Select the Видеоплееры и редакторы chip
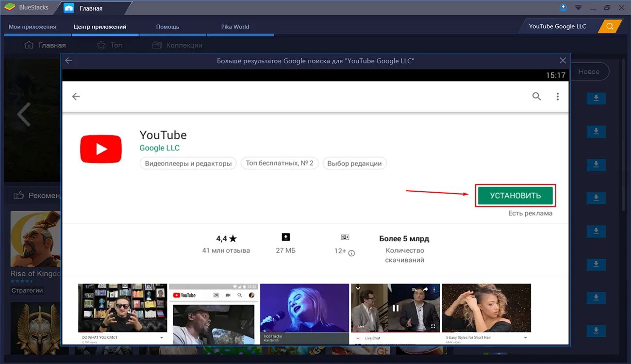631x364 pixels. pyautogui.click(x=188, y=164)
